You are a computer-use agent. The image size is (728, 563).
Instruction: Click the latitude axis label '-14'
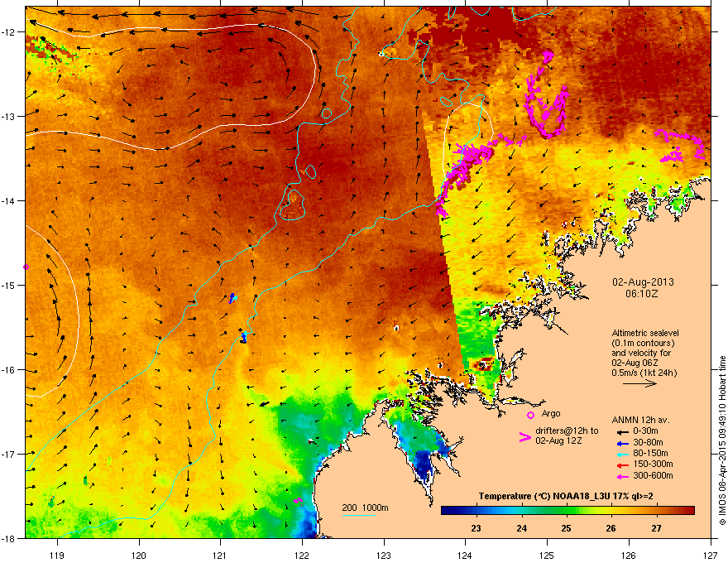click(x=8, y=200)
